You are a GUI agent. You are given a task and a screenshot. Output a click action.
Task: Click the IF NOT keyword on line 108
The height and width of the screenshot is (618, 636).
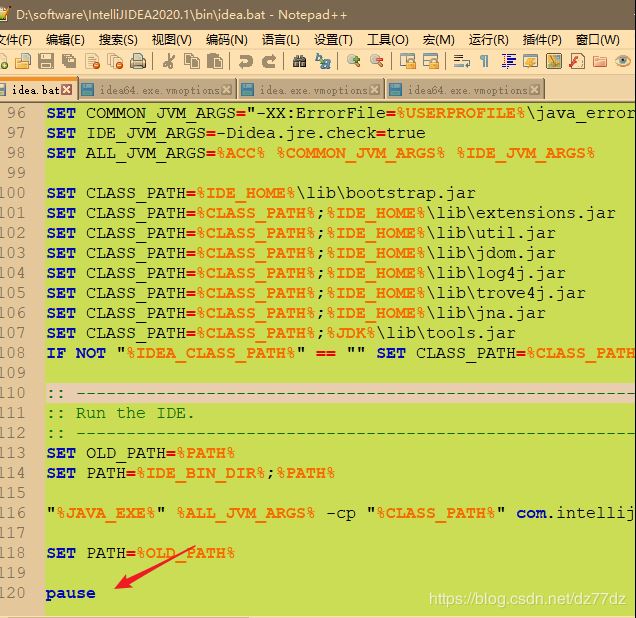(76, 353)
